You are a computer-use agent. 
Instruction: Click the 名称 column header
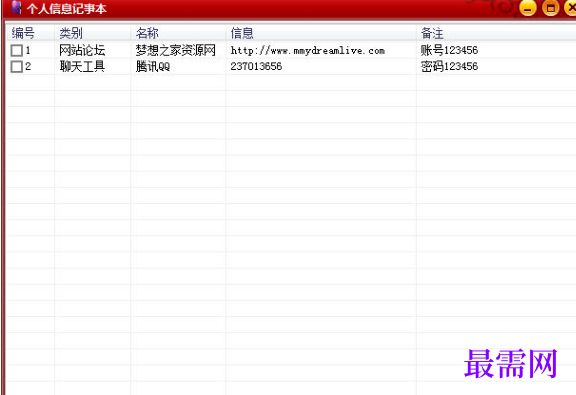(x=178, y=33)
